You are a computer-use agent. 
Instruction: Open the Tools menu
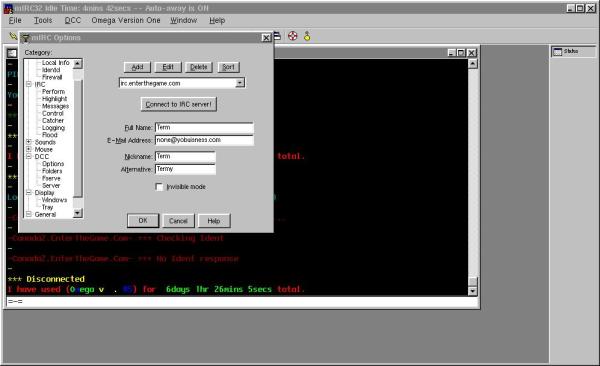[x=43, y=20]
